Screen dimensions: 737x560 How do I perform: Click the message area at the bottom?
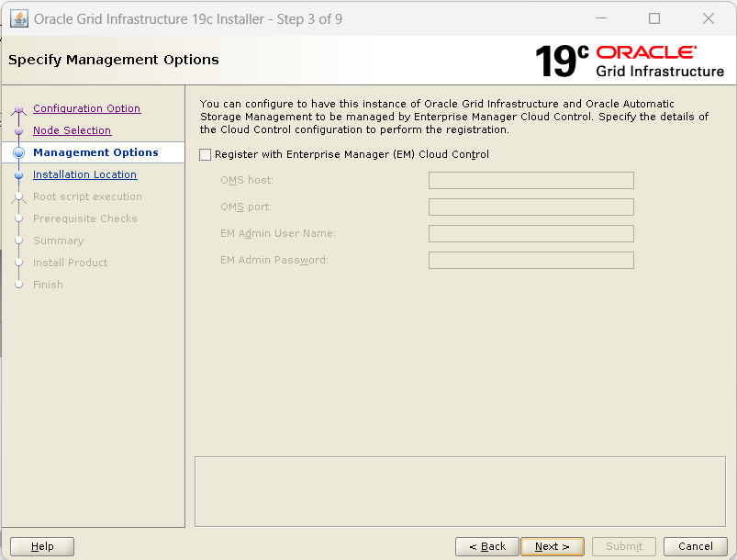point(460,491)
